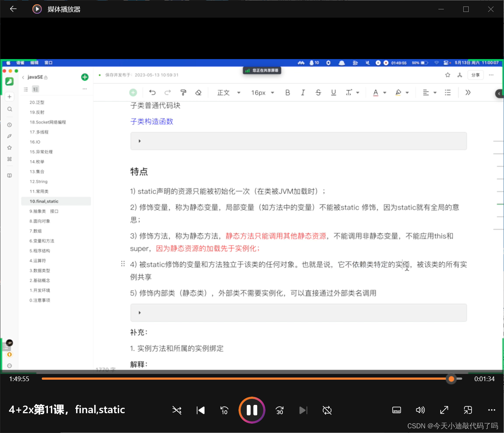Screen dimensions: 504x433
Task: Open 编辑 menu in mac menu bar
Action: pos(34,63)
